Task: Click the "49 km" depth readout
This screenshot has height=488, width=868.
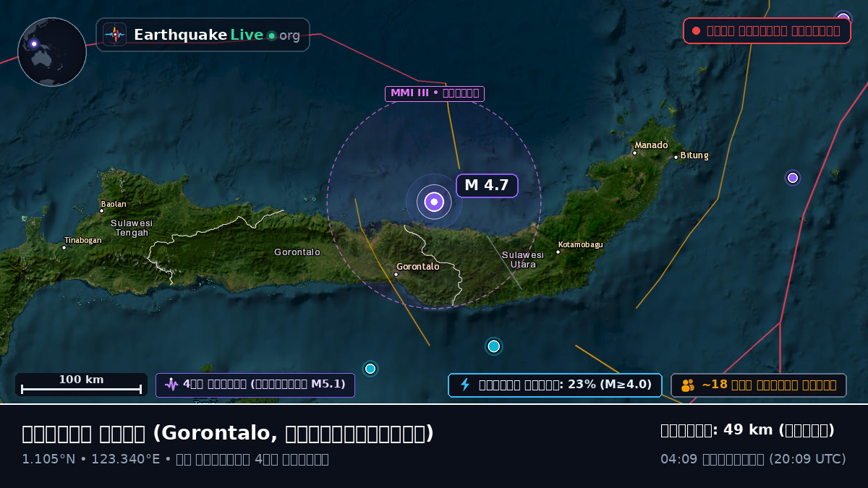Action: click(x=748, y=430)
